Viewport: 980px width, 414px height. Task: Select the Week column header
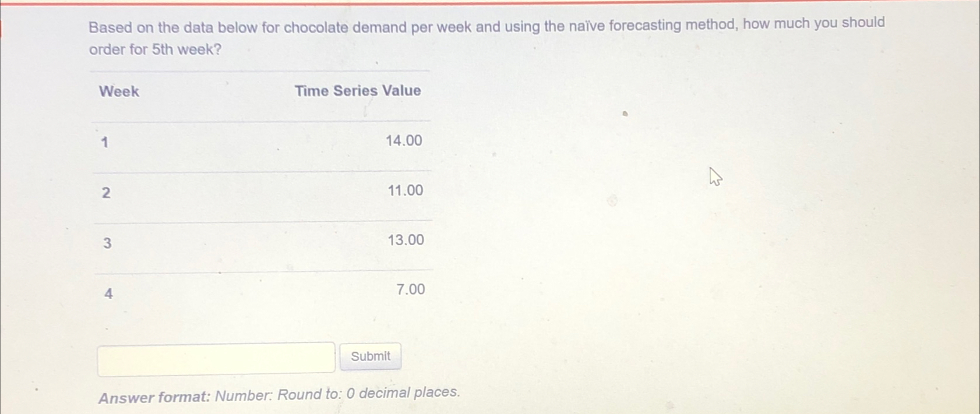click(x=118, y=91)
